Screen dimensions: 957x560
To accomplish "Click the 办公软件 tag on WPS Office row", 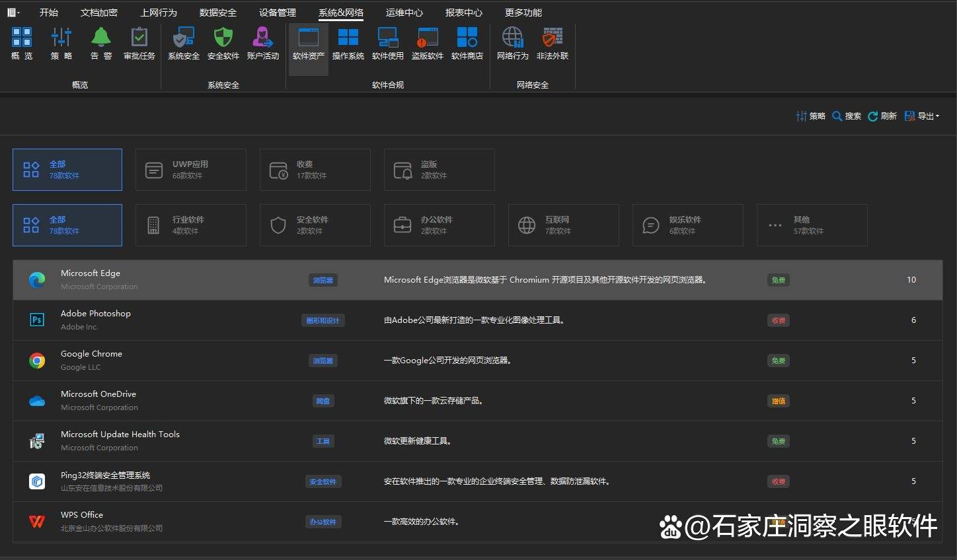I will pyautogui.click(x=323, y=522).
